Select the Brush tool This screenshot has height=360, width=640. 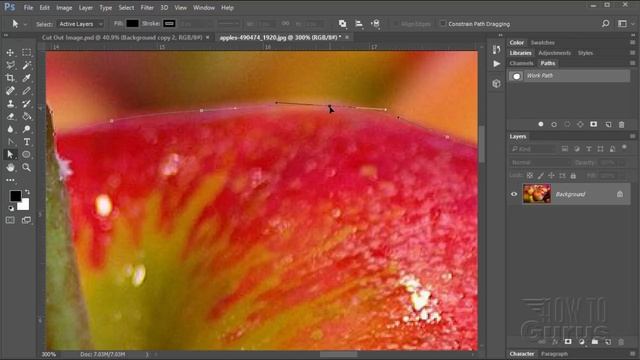(x=27, y=91)
